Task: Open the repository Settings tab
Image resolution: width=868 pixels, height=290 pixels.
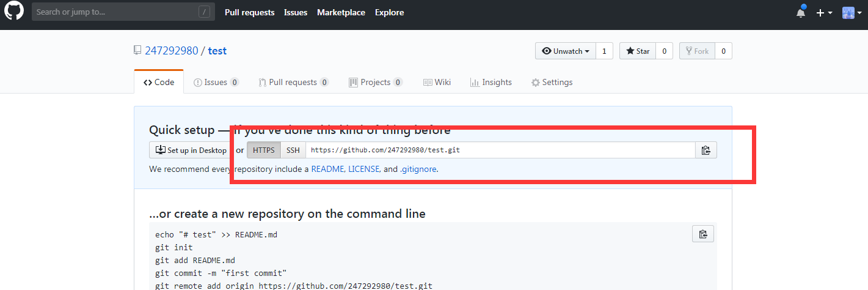Action: coord(552,82)
